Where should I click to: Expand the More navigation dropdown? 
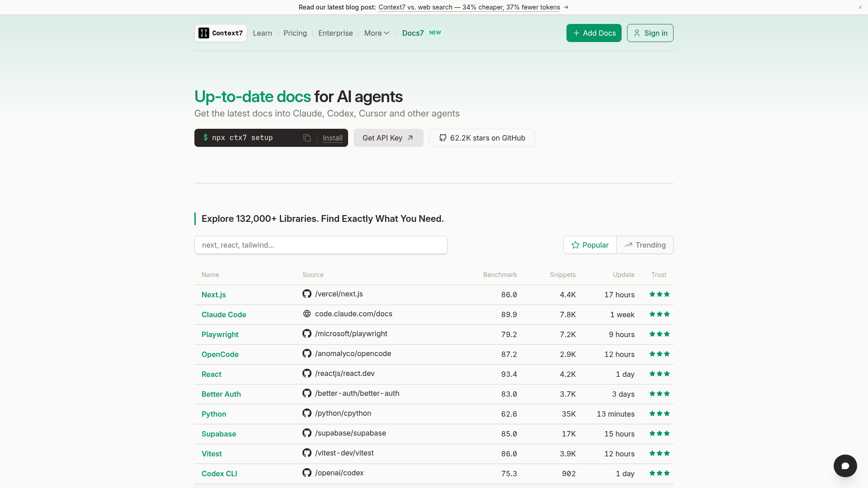click(x=377, y=33)
